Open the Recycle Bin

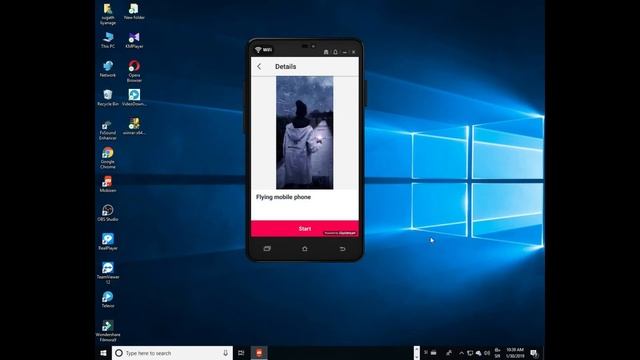[x=108, y=98]
